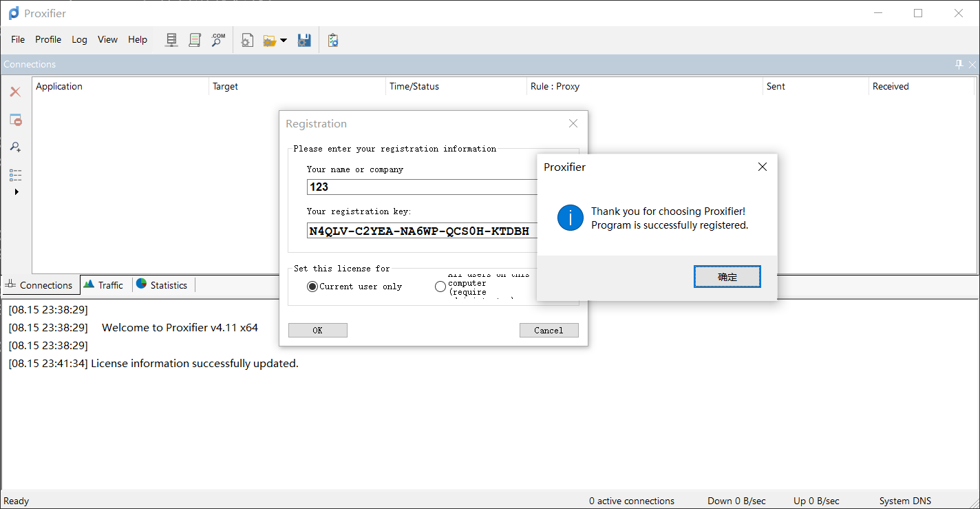Sort by Application column header
This screenshot has width=980, height=509.
tap(120, 86)
